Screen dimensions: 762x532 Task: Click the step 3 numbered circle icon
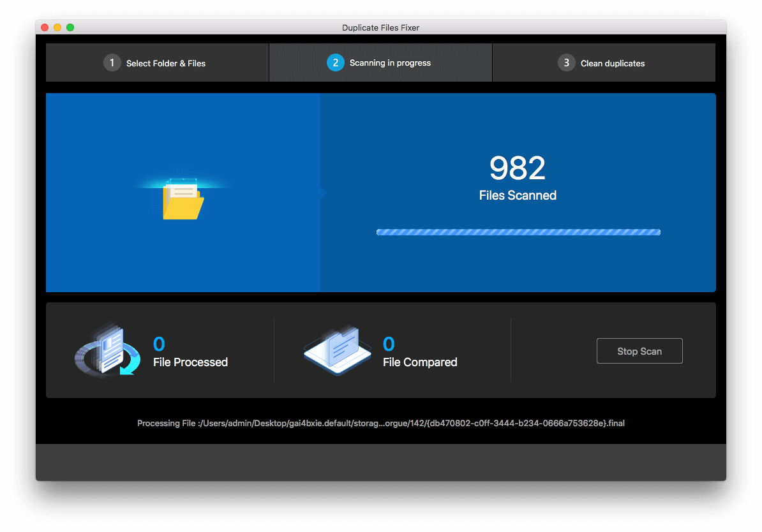click(566, 63)
